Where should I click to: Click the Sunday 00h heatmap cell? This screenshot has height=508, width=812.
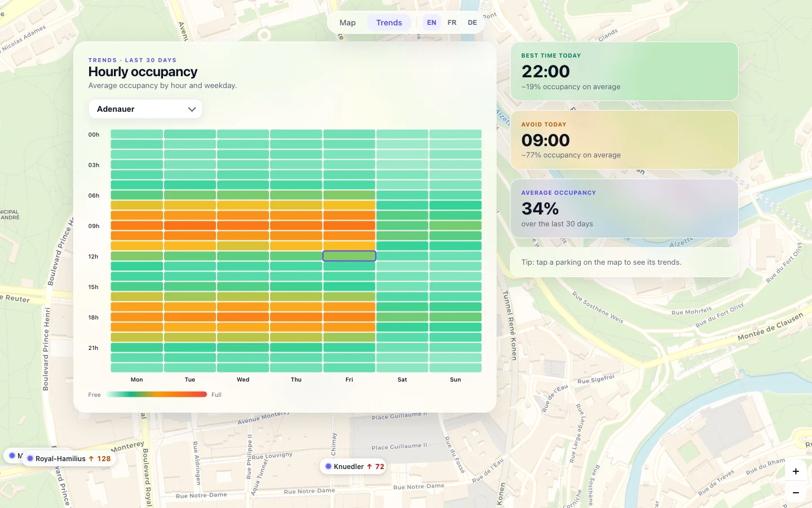(x=456, y=134)
